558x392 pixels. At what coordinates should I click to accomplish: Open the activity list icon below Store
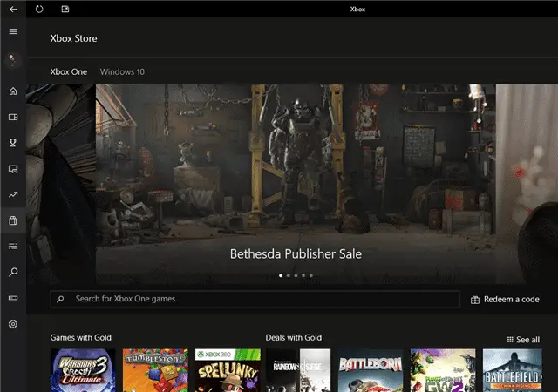pyautogui.click(x=13, y=247)
